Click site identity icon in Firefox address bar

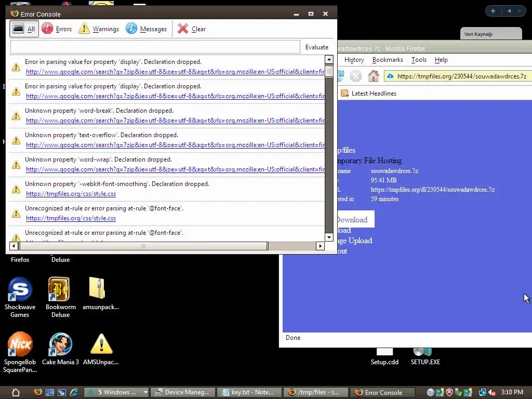click(x=391, y=76)
